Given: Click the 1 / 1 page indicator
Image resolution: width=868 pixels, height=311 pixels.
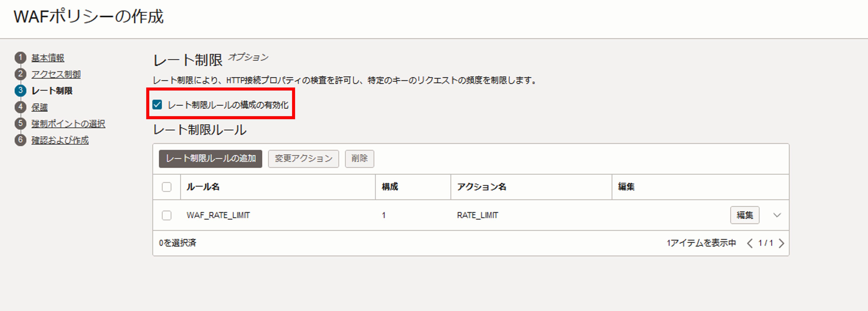Looking at the screenshot, I should coord(765,243).
